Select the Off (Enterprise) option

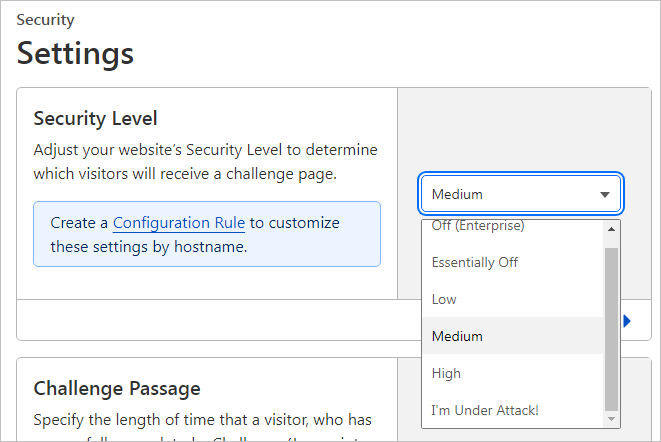[478, 227]
